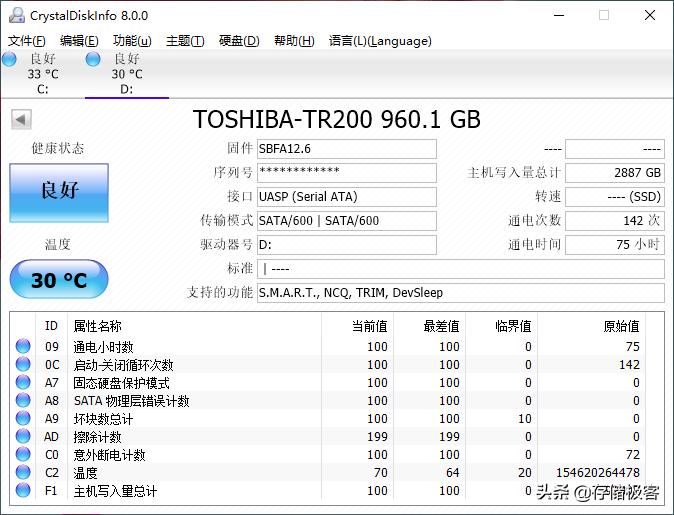This screenshot has height=515, width=674.
Task: Click raw value 72 of unexpected power loss
Action: (633, 454)
